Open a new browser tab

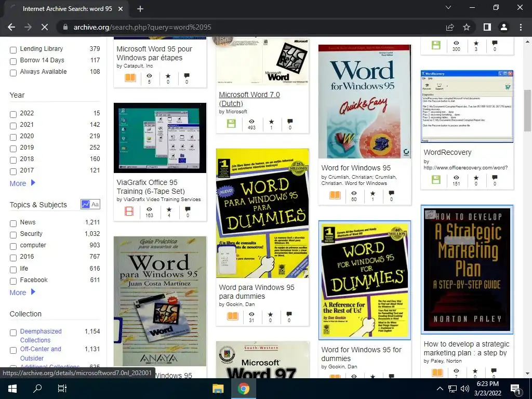click(140, 9)
